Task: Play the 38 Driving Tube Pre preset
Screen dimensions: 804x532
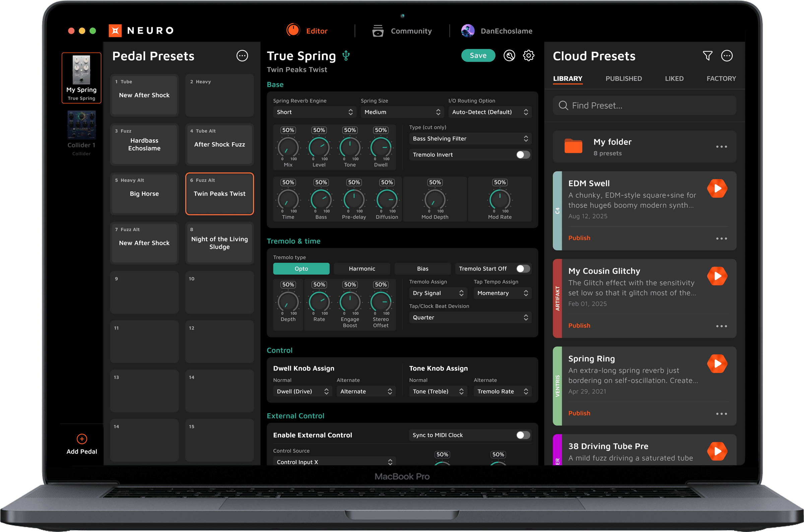Action: click(717, 451)
